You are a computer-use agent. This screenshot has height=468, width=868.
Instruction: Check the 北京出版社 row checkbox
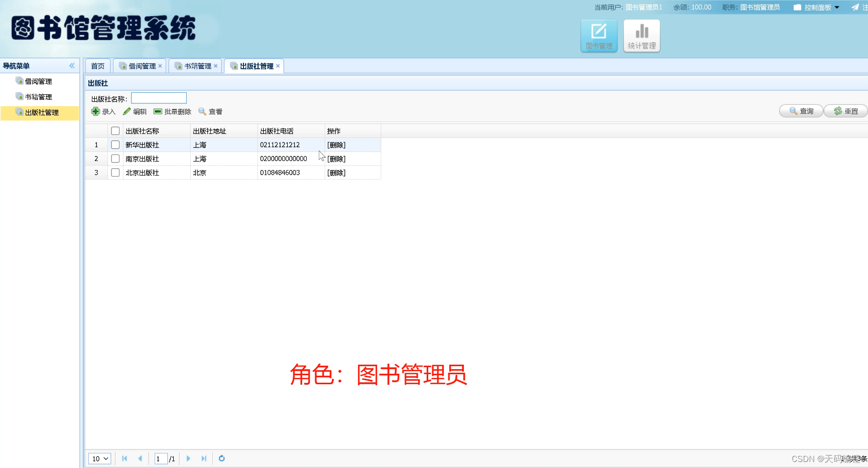[115, 173]
